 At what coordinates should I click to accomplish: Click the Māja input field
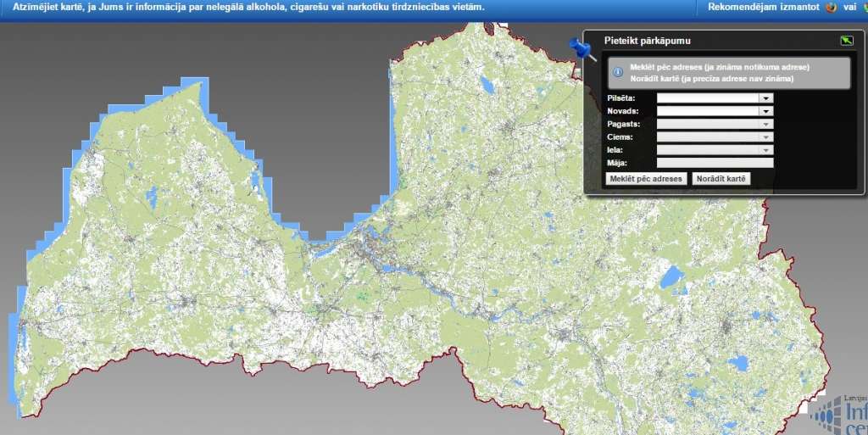715,163
